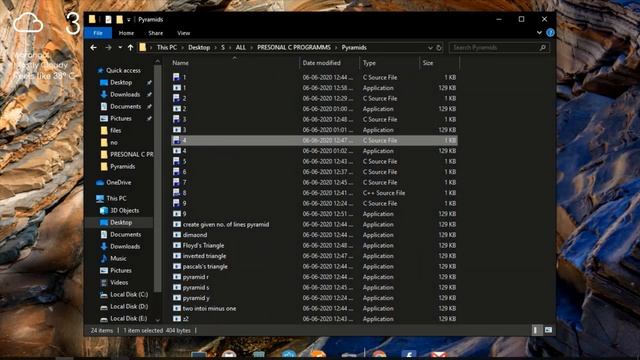The image size is (640, 360).
Task: Open the files folder in the sidebar
Action: point(116,131)
